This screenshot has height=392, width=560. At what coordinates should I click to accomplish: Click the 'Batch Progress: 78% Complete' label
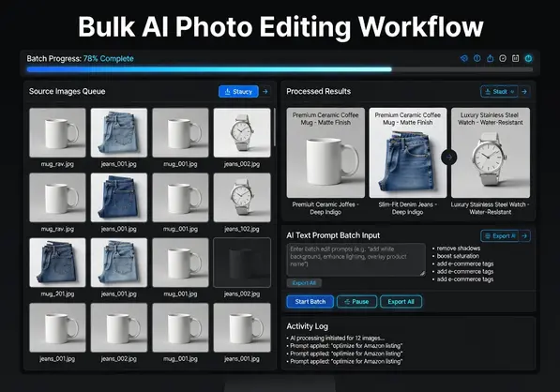pos(80,58)
